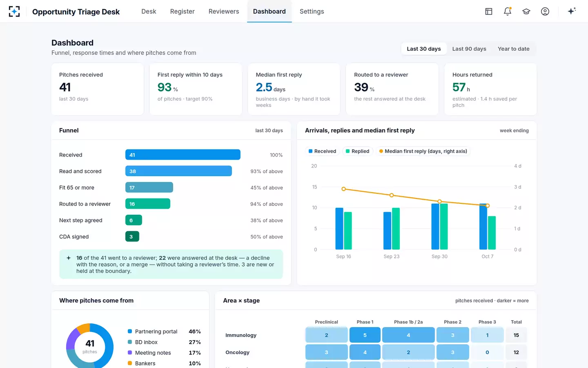Click Oncology Phase 1 cell with 4
588x368 pixels.
pos(365,352)
